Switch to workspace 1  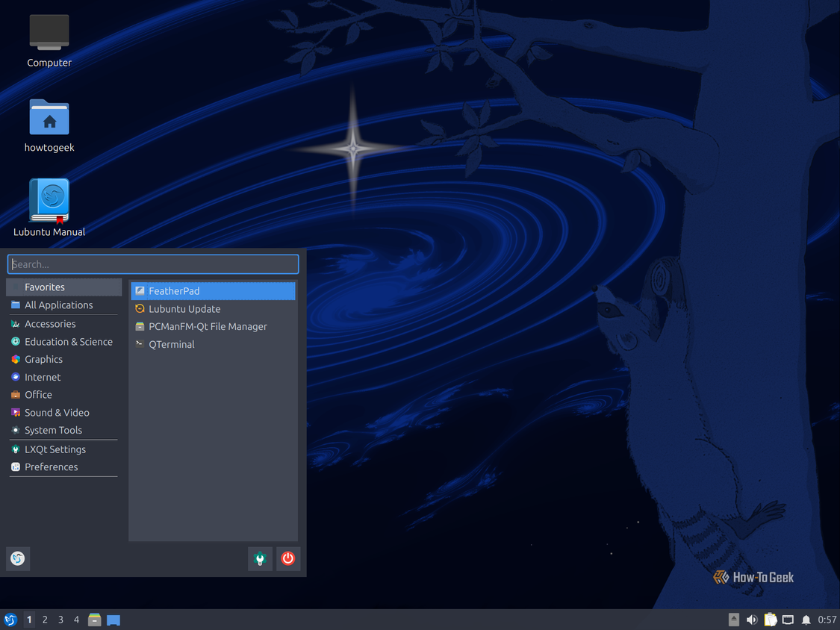click(x=29, y=620)
